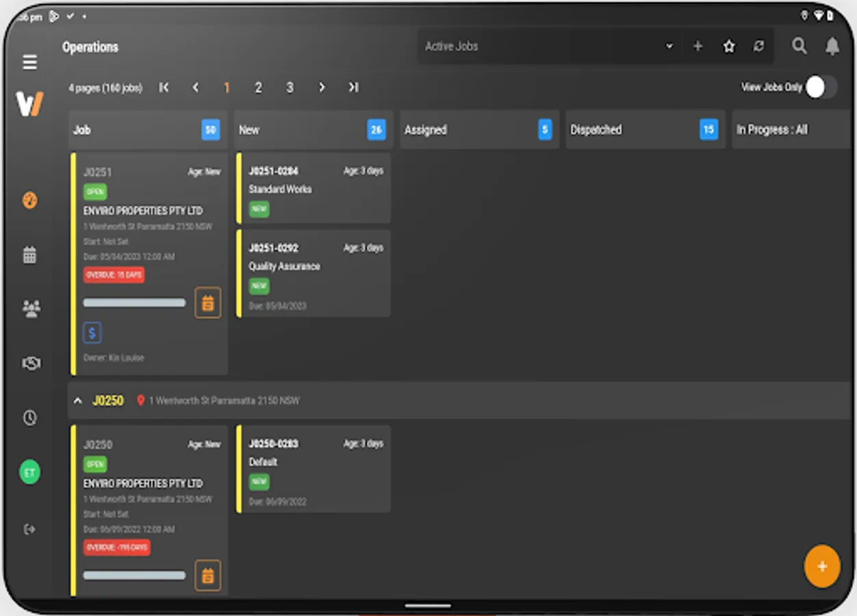The image size is (857, 616).
Task: Go to previous page arrow
Action: pos(196,87)
